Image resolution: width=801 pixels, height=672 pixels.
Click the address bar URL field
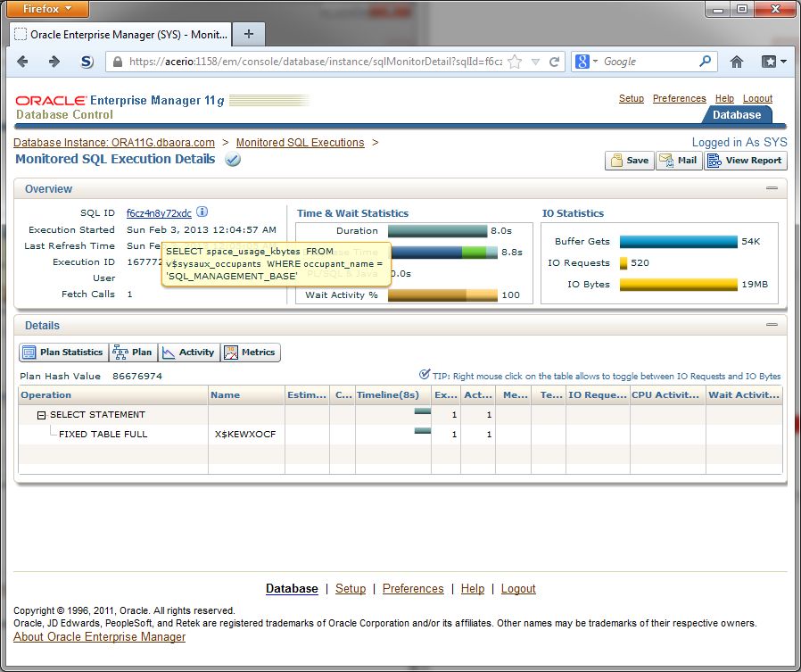[315, 62]
